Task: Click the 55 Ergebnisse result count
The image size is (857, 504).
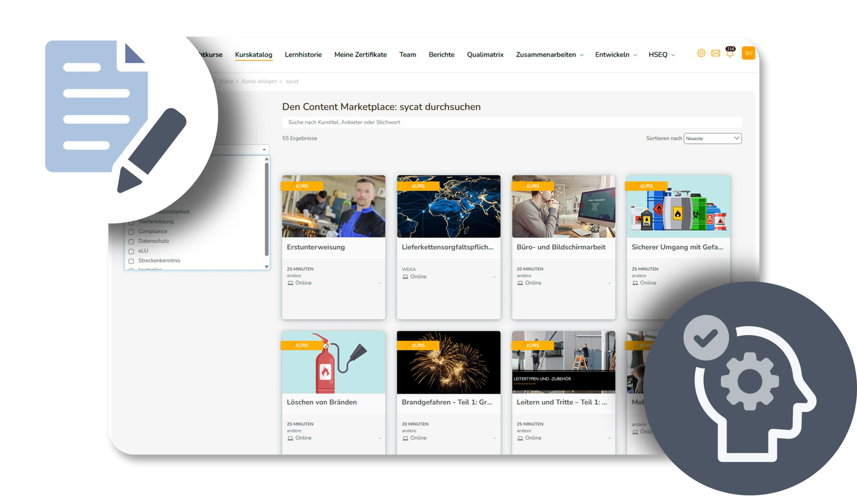Action: click(299, 139)
